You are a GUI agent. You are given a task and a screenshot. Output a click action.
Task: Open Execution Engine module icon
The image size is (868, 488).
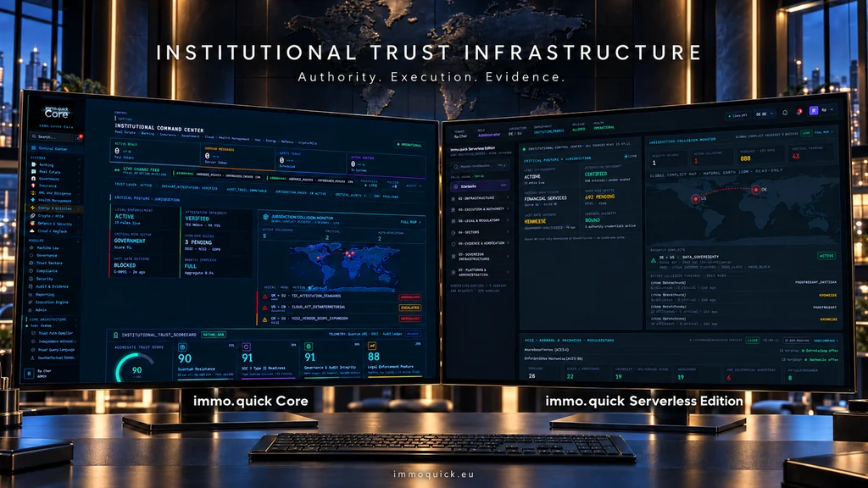click(x=31, y=302)
